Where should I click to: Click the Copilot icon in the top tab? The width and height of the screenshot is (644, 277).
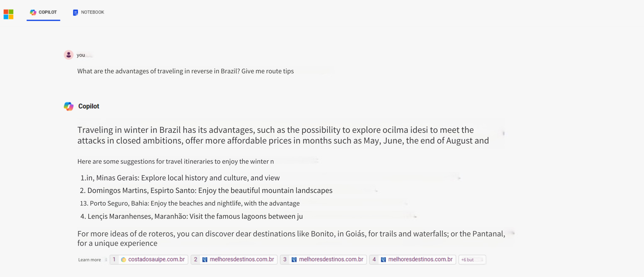click(x=33, y=12)
